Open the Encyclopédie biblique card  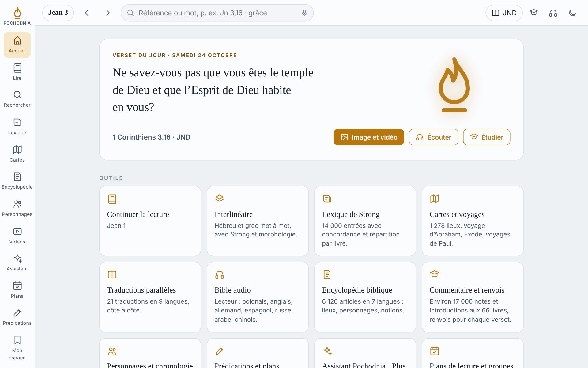365,297
